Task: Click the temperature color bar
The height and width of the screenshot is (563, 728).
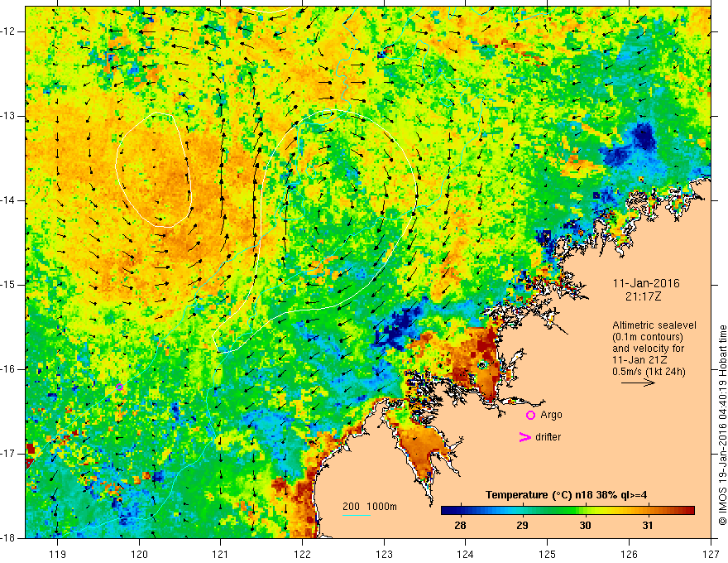Action: coord(568,511)
